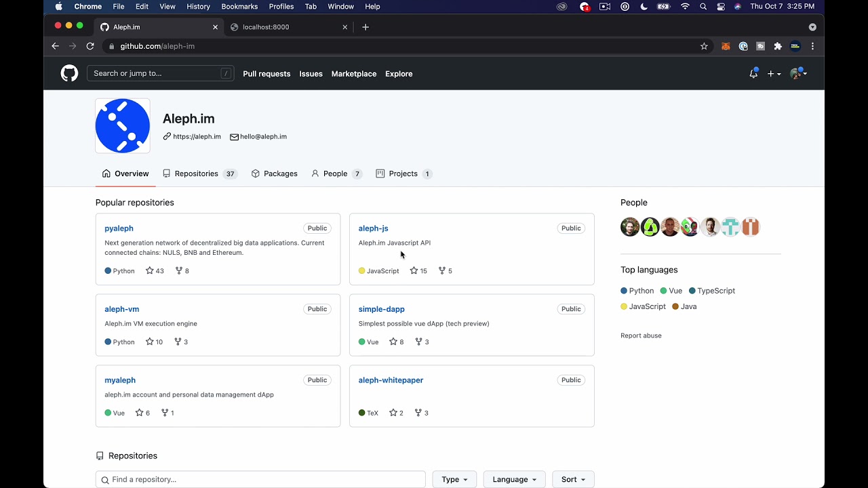Click the Report abuse link

pos(641,335)
